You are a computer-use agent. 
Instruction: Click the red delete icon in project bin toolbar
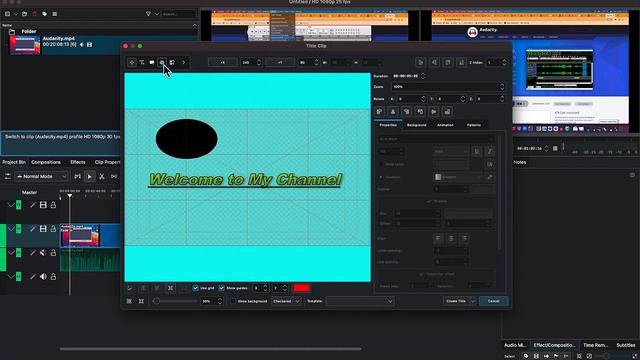pyautogui.click(x=34, y=14)
